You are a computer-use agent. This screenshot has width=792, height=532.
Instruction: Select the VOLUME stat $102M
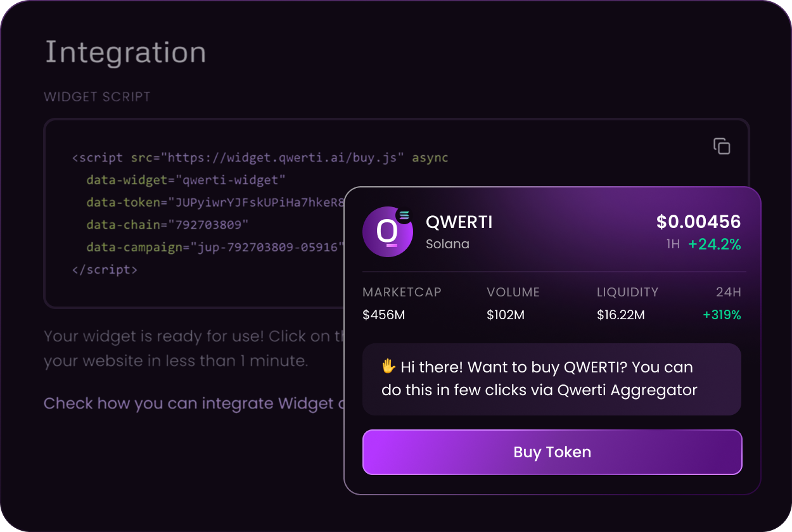(x=506, y=314)
